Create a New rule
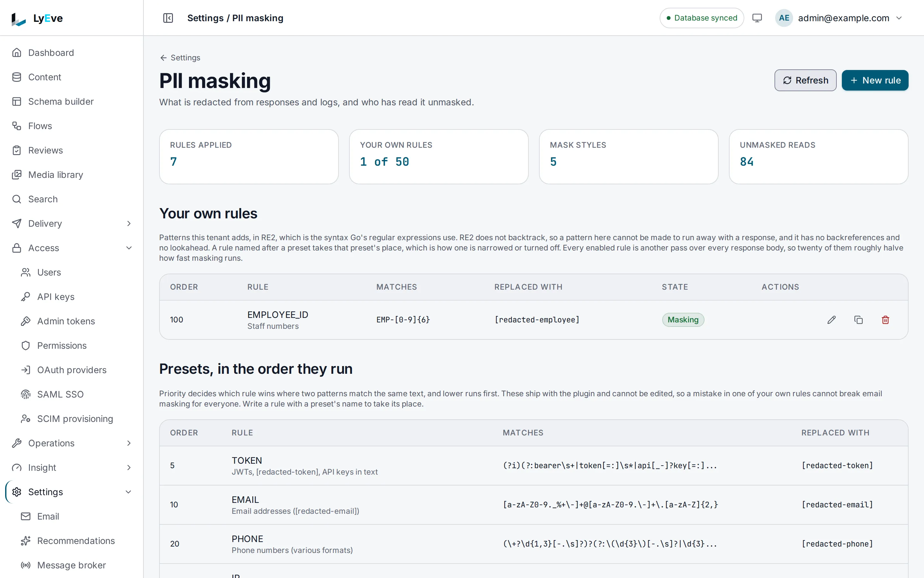 pos(875,80)
